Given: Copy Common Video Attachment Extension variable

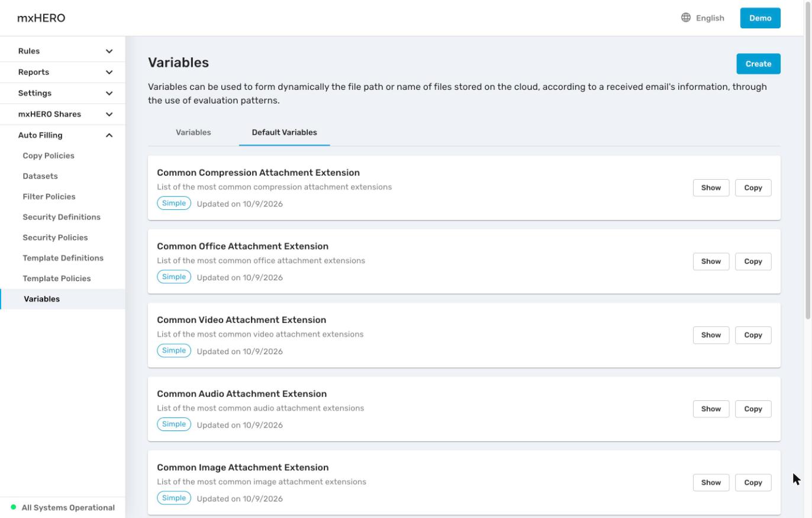Looking at the screenshot, I should point(753,335).
